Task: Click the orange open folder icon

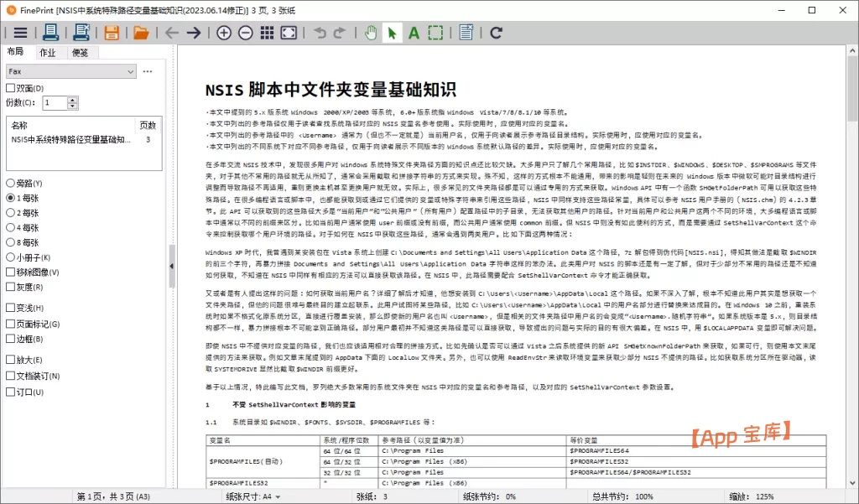Action: coord(141,33)
